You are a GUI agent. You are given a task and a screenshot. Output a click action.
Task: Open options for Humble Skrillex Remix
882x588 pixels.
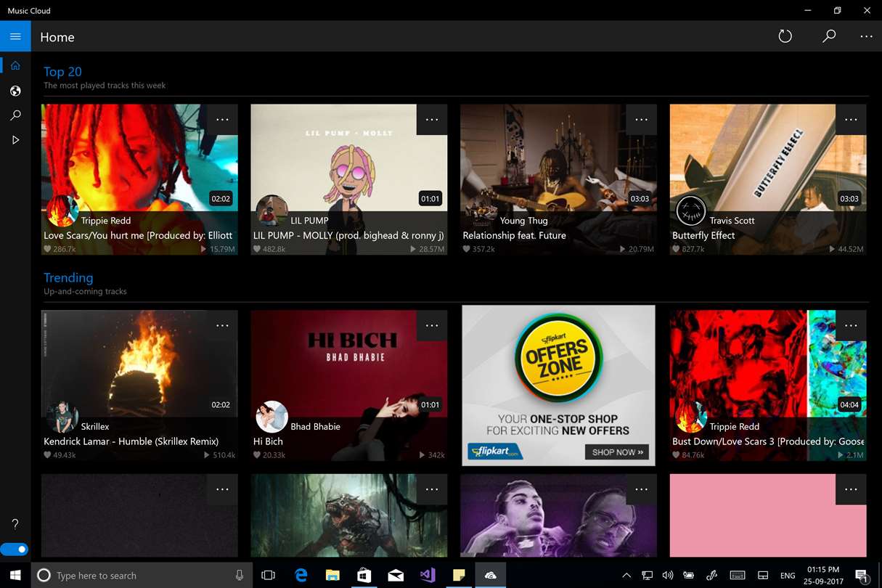pyautogui.click(x=222, y=325)
